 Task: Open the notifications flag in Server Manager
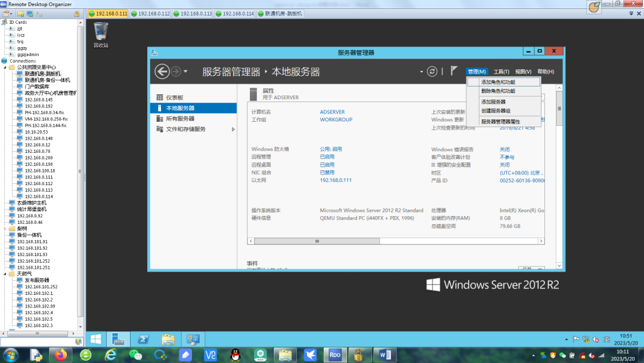click(454, 70)
